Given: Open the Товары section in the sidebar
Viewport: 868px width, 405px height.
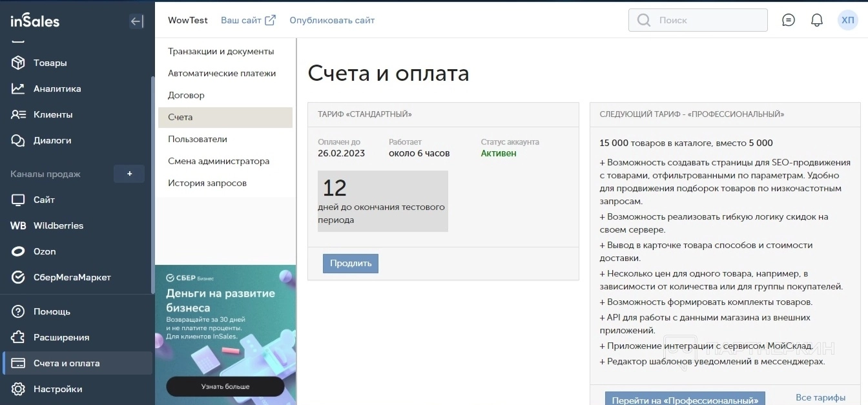Looking at the screenshot, I should (x=50, y=63).
